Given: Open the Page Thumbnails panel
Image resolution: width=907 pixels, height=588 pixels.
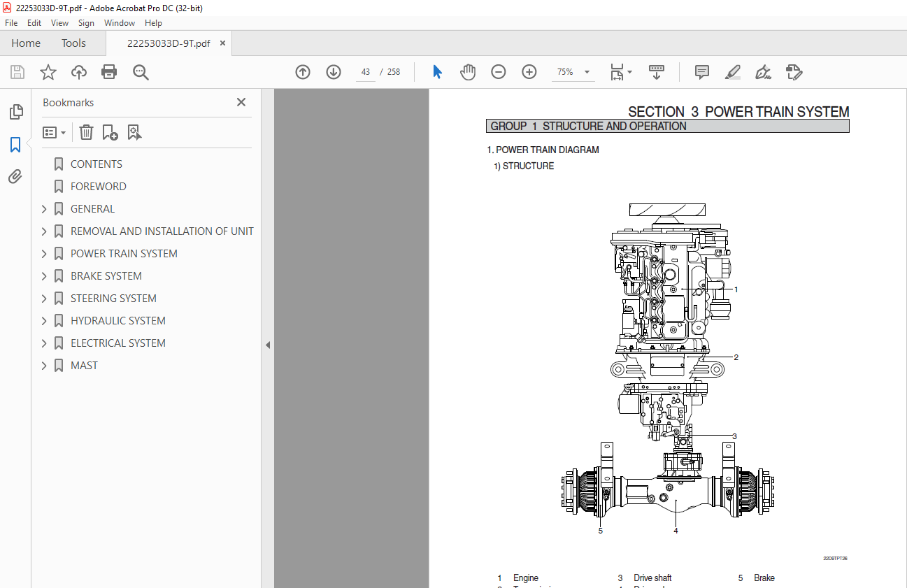Looking at the screenshot, I should 15,112.
